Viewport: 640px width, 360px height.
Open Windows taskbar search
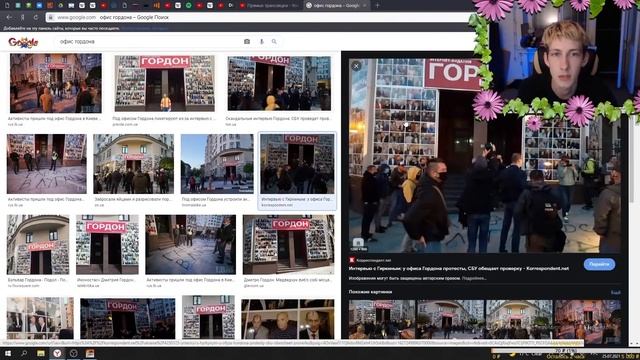point(24,353)
